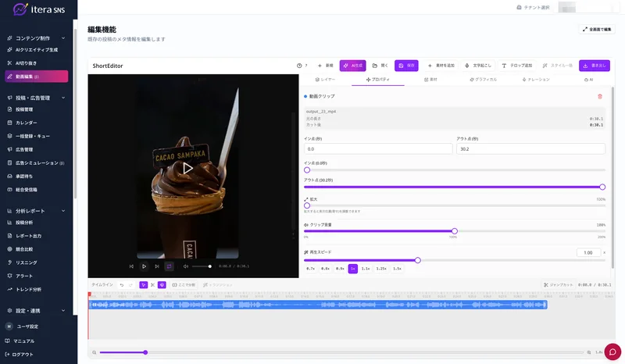Image resolution: width=625 pixels, height=364 pixels.
Task: Click 保存 save button
Action: 406,66
